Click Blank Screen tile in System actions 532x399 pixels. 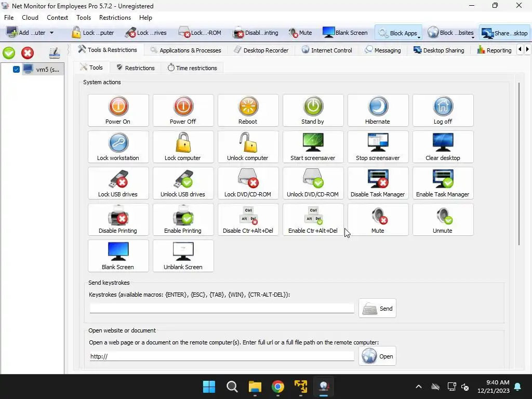[118, 256]
